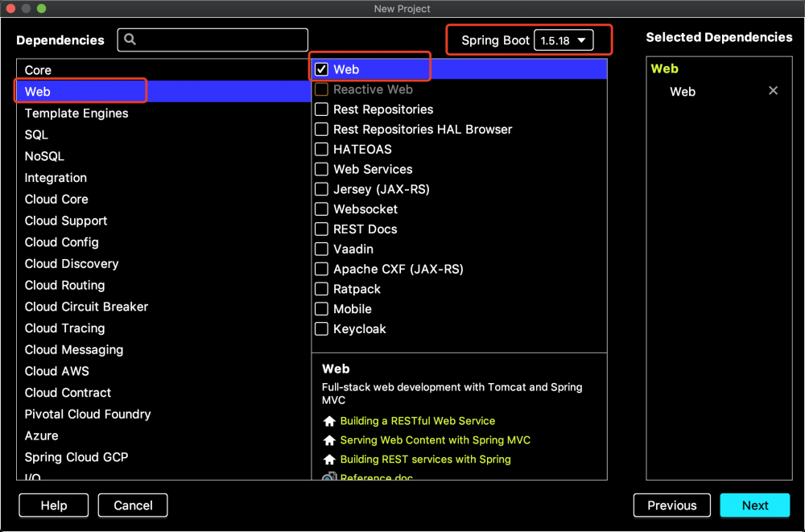Check the REST Docs option
The width and height of the screenshot is (805, 532).
coord(321,229)
